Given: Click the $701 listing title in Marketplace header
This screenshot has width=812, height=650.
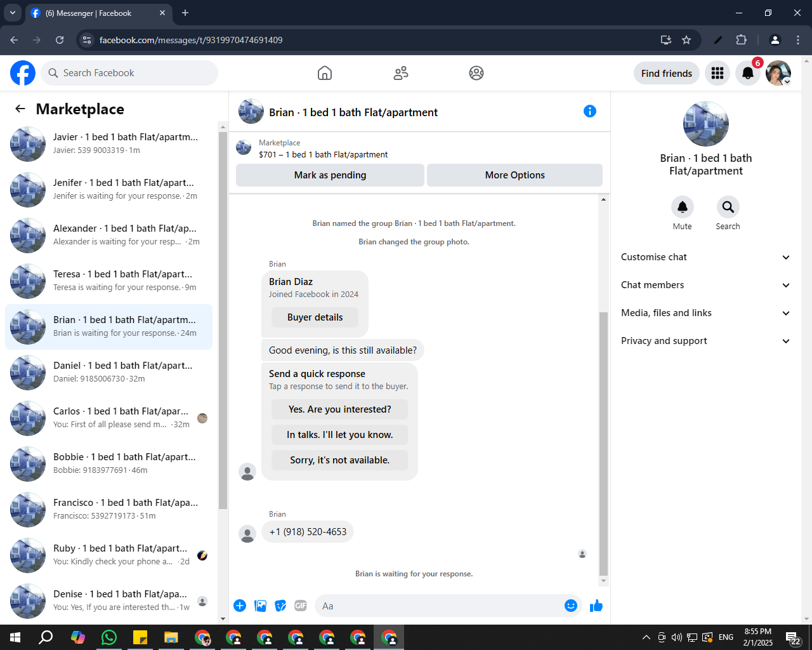Looking at the screenshot, I should (x=323, y=154).
